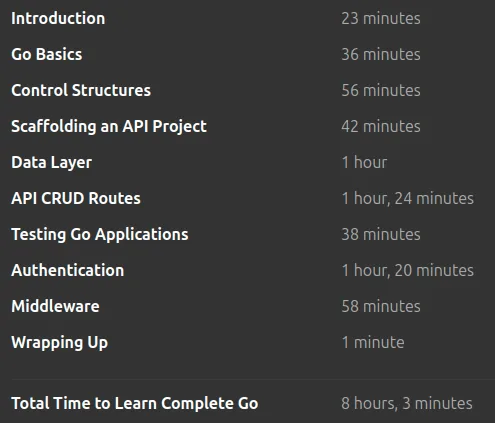
Task: Click the 38 minutes duration label
Action: tap(381, 234)
